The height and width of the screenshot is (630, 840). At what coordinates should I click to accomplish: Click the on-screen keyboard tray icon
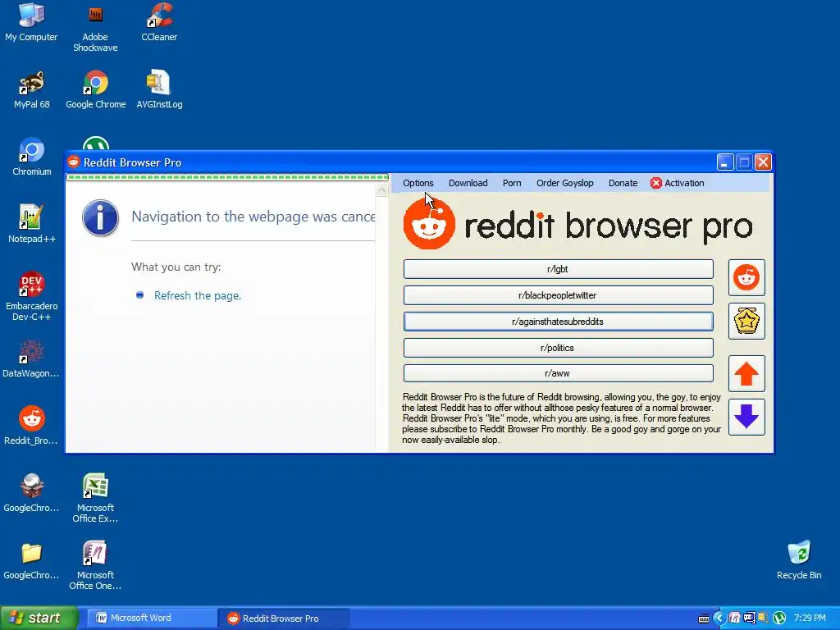(704, 619)
